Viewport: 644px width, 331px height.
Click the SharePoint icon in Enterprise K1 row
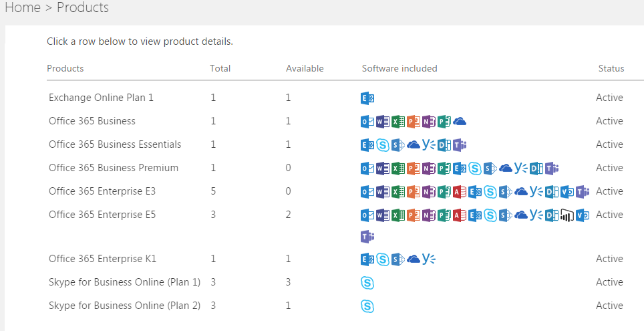397,259
